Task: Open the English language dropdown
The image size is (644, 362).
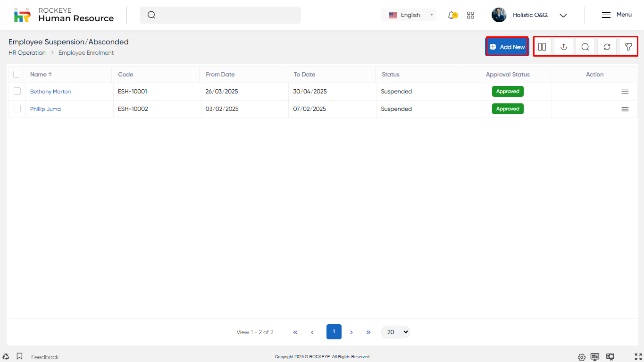Action: coord(409,15)
